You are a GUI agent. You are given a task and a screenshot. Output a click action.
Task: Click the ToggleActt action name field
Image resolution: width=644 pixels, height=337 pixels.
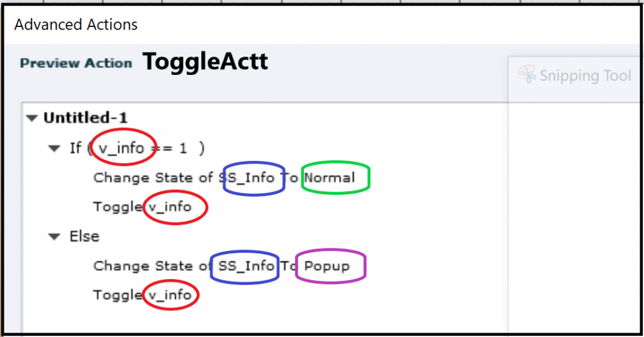(x=205, y=62)
